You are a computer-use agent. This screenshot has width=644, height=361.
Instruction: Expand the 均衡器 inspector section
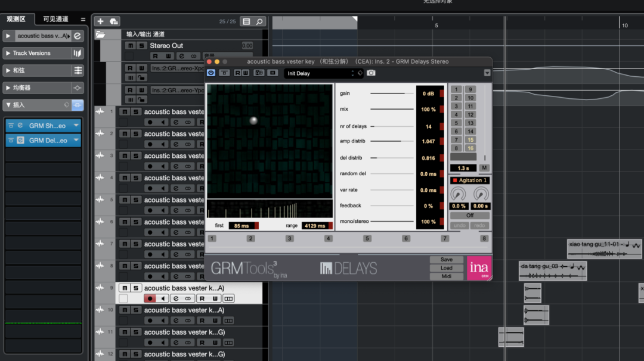(8, 88)
